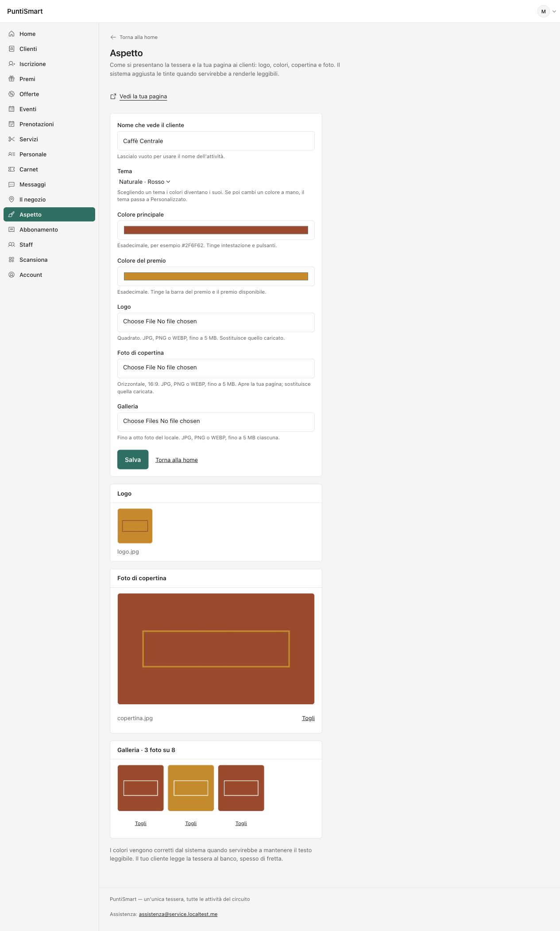Click the Salva button
The width and height of the screenshot is (560, 931).
coord(133,460)
